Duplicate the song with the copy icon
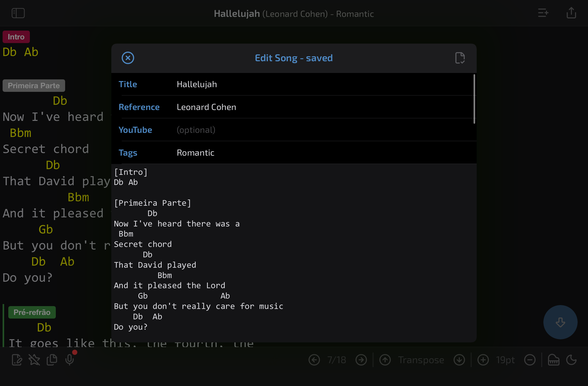Viewport: 588px width, 386px height. pyautogui.click(x=52, y=360)
